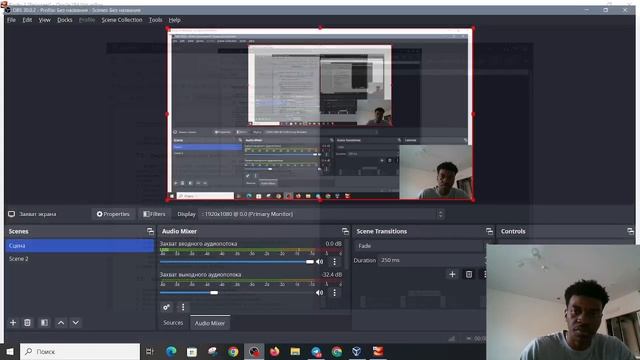Open Microsoft Edge from the taskbar
640x360 pixels.
[171, 351]
